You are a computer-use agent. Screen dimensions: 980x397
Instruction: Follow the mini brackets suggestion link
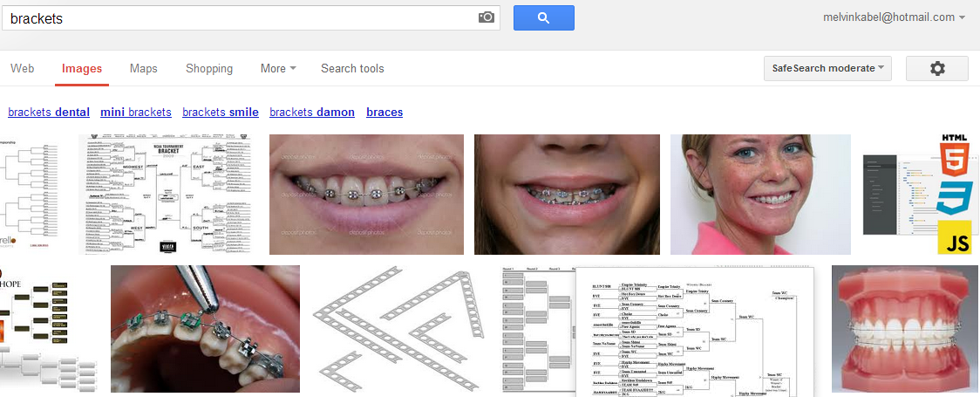(x=136, y=113)
